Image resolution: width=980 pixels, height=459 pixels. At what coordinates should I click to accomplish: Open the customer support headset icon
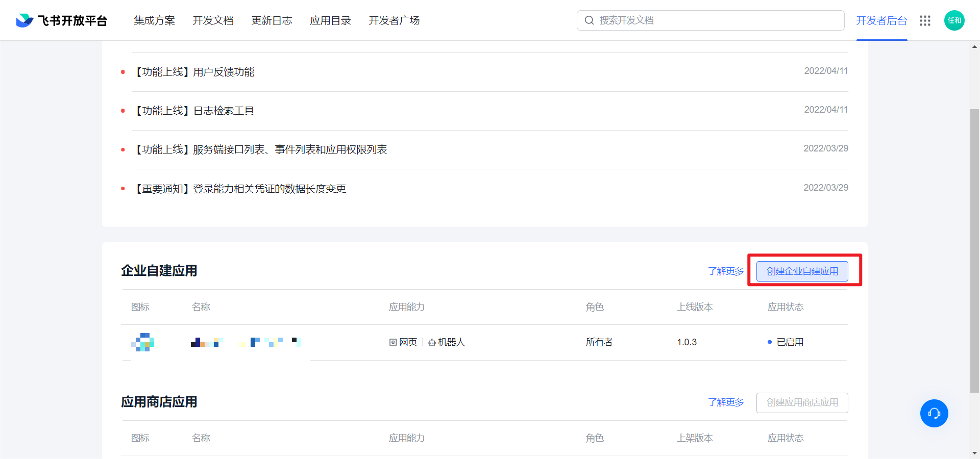(934, 413)
